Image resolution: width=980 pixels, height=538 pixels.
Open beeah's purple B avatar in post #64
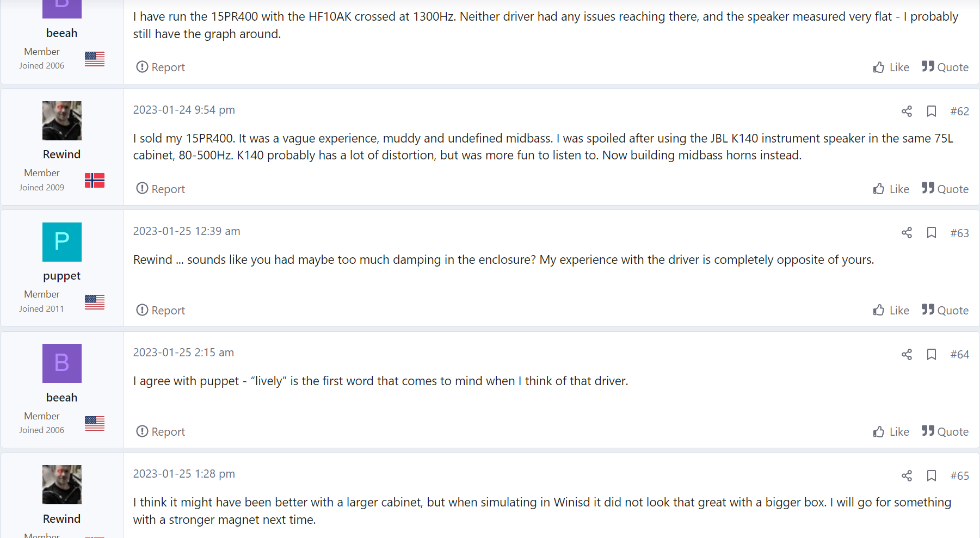coord(62,363)
